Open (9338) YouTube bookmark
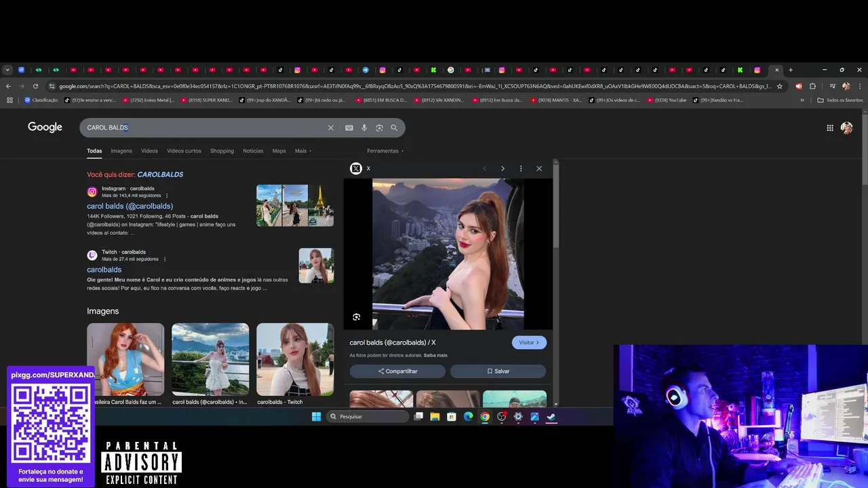This screenshot has width=868, height=488. [x=667, y=100]
